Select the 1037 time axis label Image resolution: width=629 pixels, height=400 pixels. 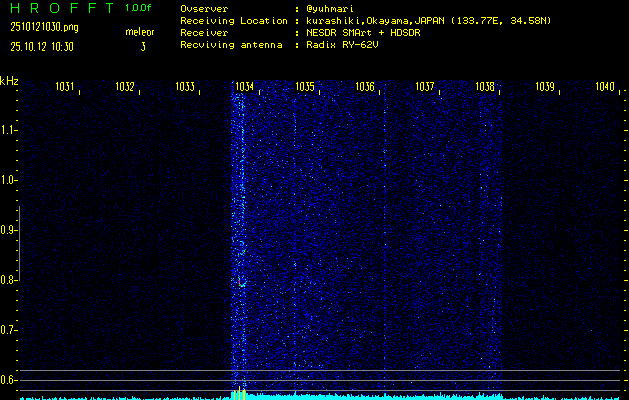(x=425, y=86)
